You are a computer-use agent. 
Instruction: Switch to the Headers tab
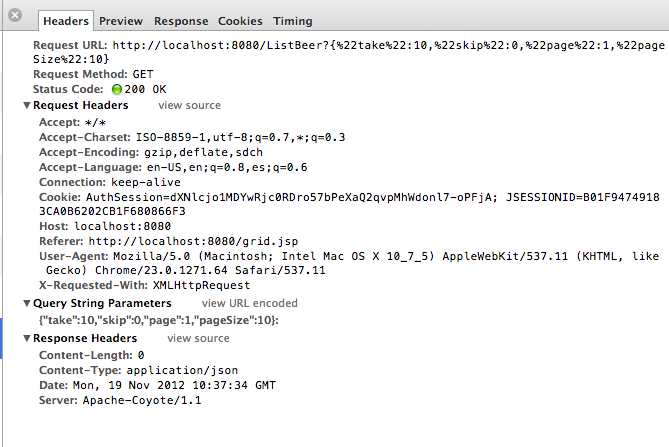click(66, 21)
